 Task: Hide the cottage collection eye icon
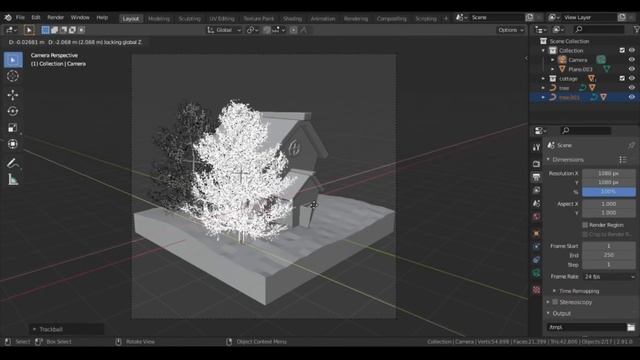pos(632,78)
